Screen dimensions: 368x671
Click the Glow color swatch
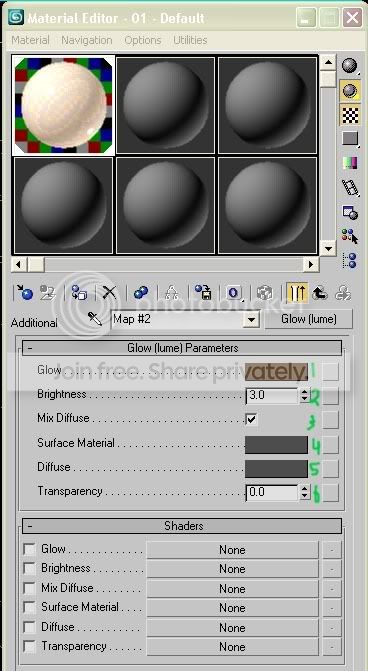coord(276,372)
